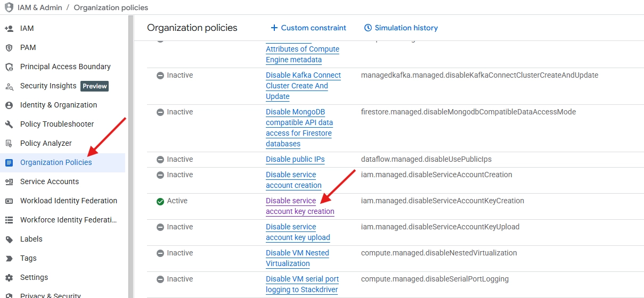Image resolution: width=644 pixels, height=298 pixels.
Task: Open Security Insights preview page
Action: (48, 86)
